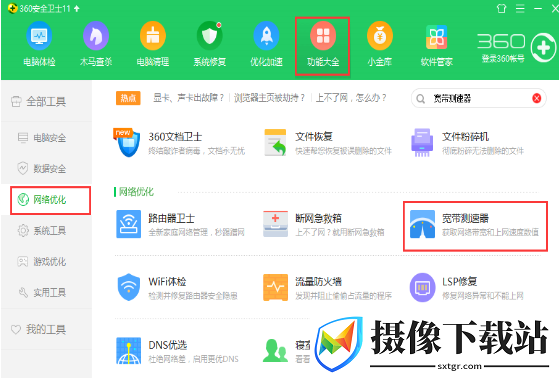
Task: Click the upgrade arrow next to 360安全卫士11
Action: tap(77, 8)
